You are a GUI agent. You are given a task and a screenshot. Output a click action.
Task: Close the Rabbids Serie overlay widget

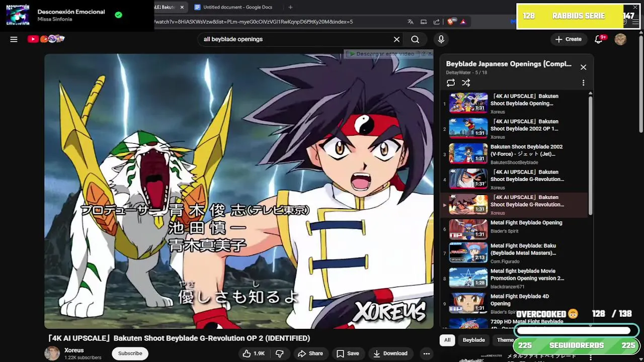635,8
